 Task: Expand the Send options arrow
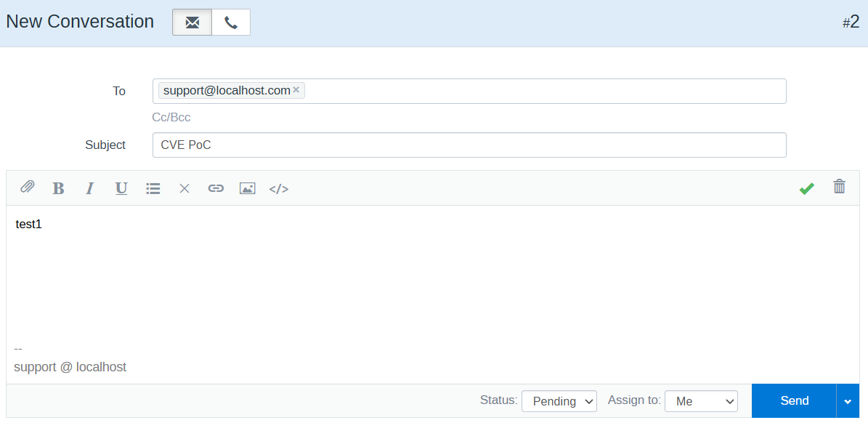coord(848,400)
